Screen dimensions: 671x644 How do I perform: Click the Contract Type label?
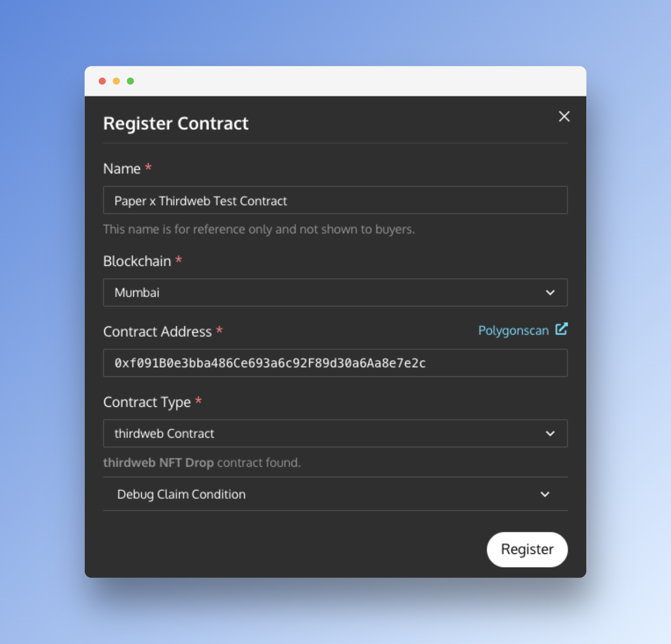[x=147, y=402]
